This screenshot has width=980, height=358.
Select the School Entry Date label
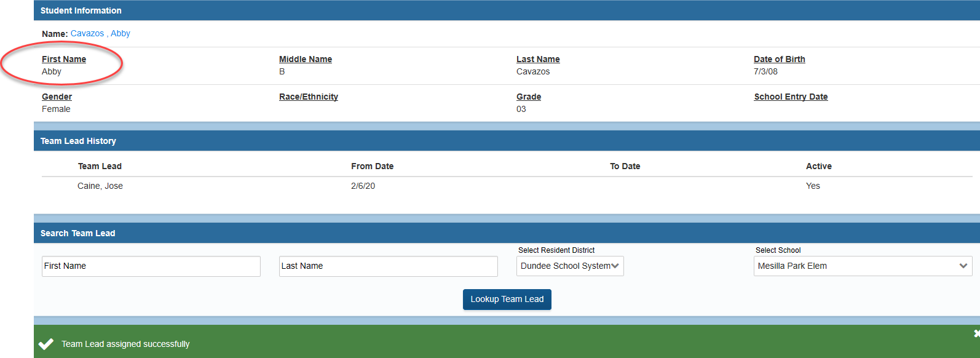[x=791, y=97]
